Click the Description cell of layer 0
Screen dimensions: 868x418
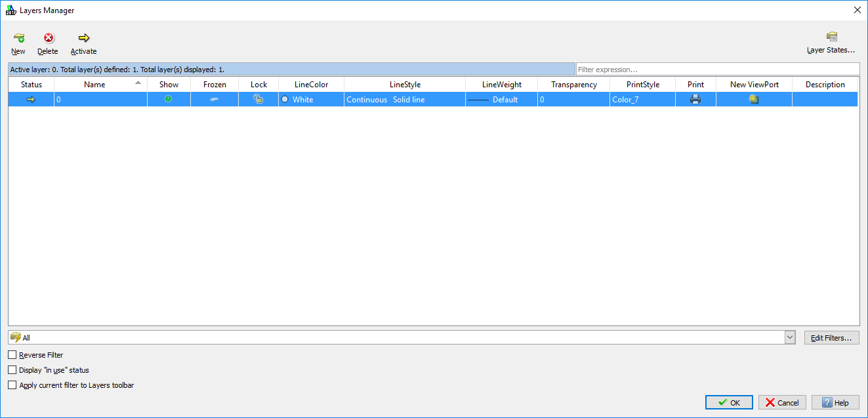pos(825,100)
